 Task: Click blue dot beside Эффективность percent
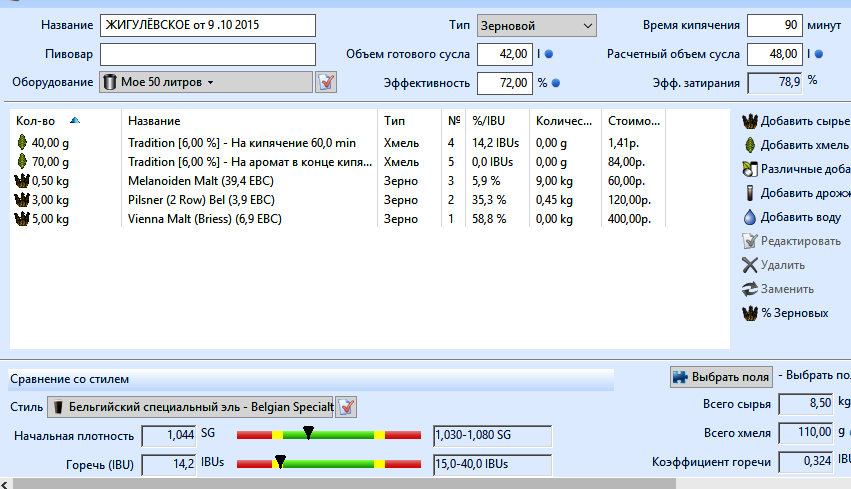(x=556, y=83)
